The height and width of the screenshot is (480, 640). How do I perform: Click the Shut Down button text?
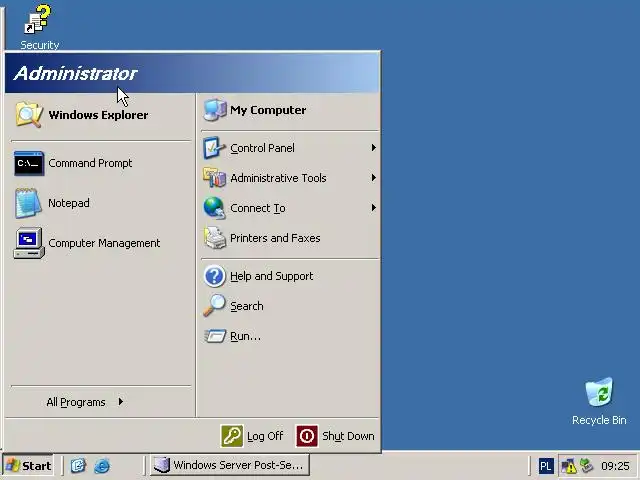[x=348, y=436]
